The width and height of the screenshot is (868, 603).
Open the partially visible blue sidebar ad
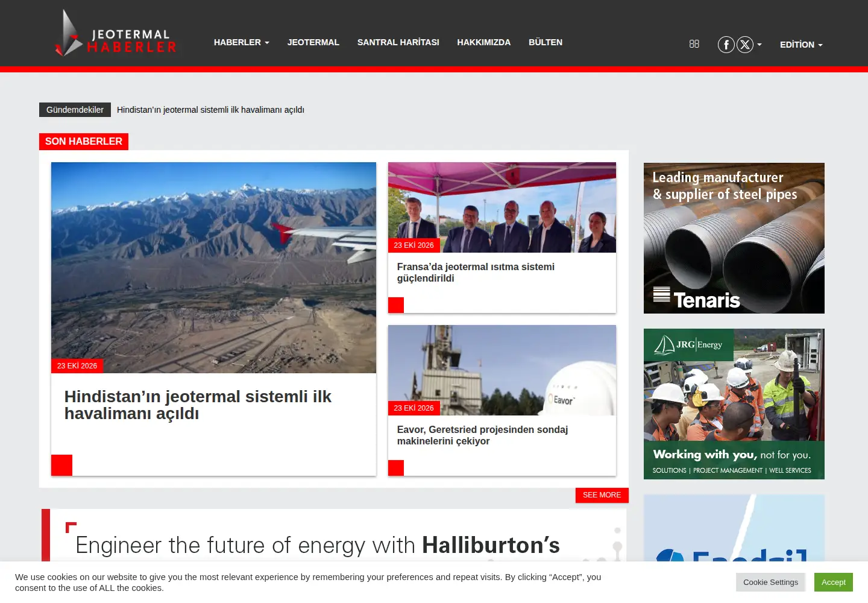tap(734, 528)
